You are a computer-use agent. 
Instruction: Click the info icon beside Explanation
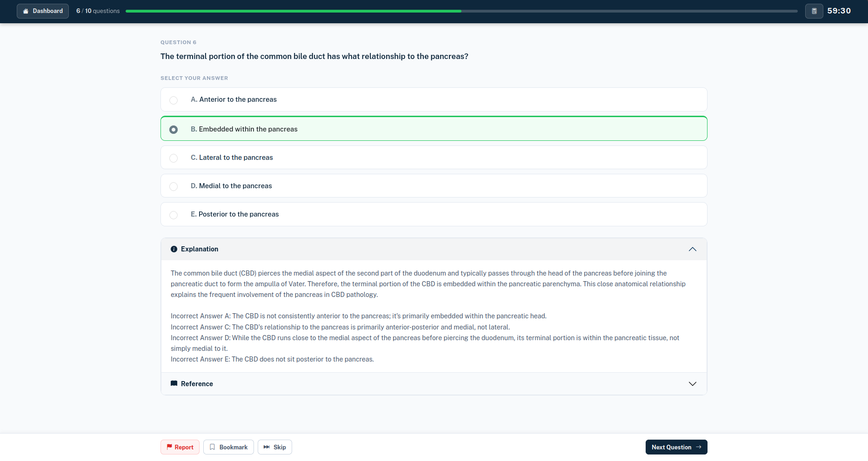(x=174, y=249)
